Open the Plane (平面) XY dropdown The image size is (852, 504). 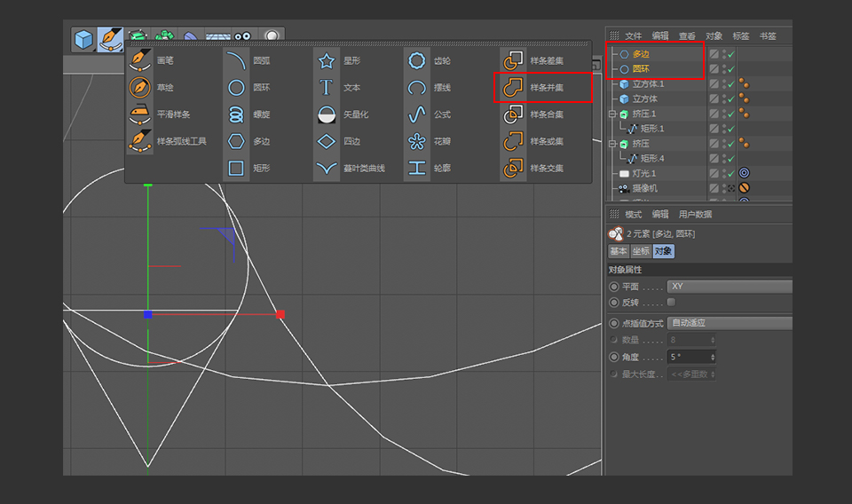pos(729,287)
